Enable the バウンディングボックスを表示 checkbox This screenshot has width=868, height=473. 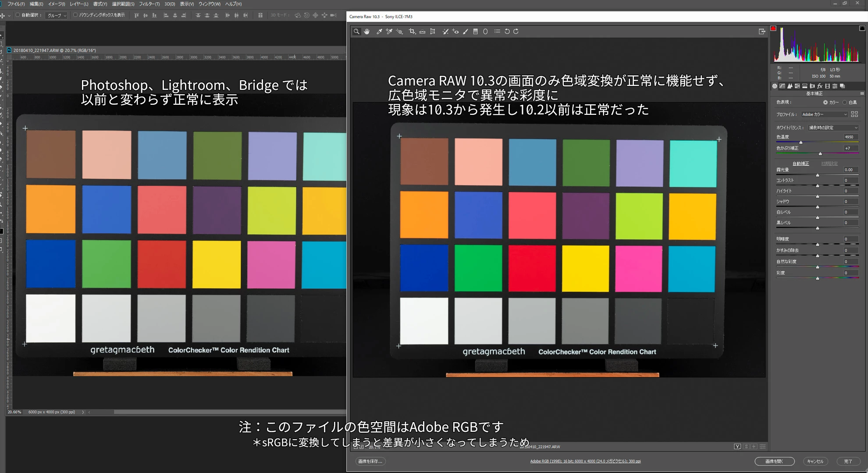[75, 15]
